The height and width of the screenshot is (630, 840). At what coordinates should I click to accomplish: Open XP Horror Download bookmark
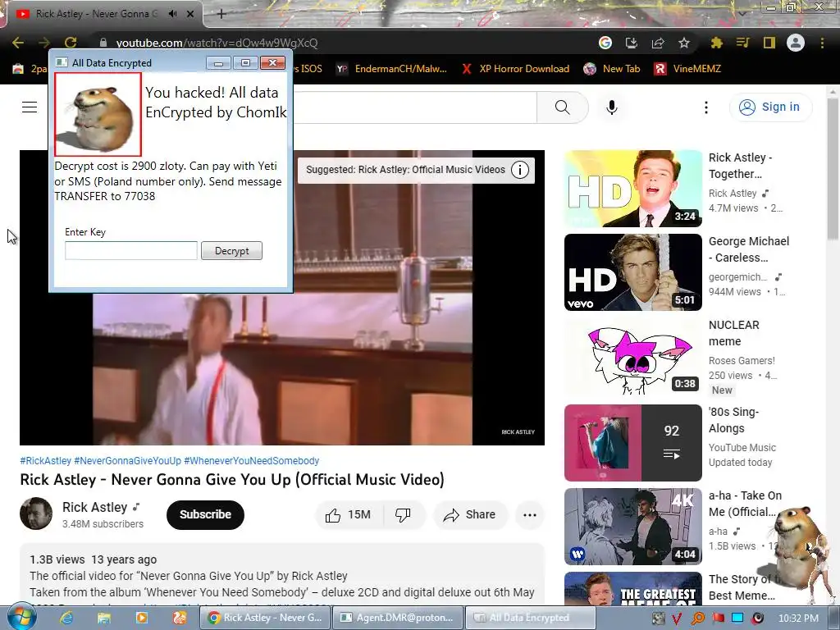click(x=515, y=69)
